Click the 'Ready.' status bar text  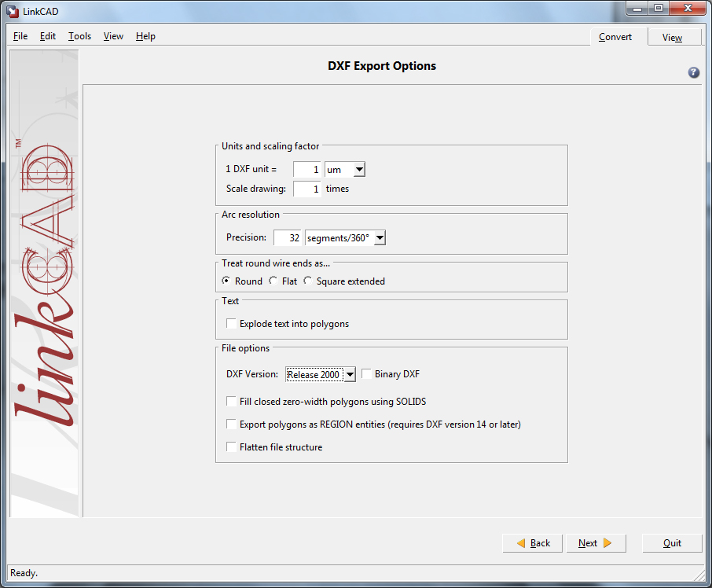pyautogui.click(x=24, y=573)
